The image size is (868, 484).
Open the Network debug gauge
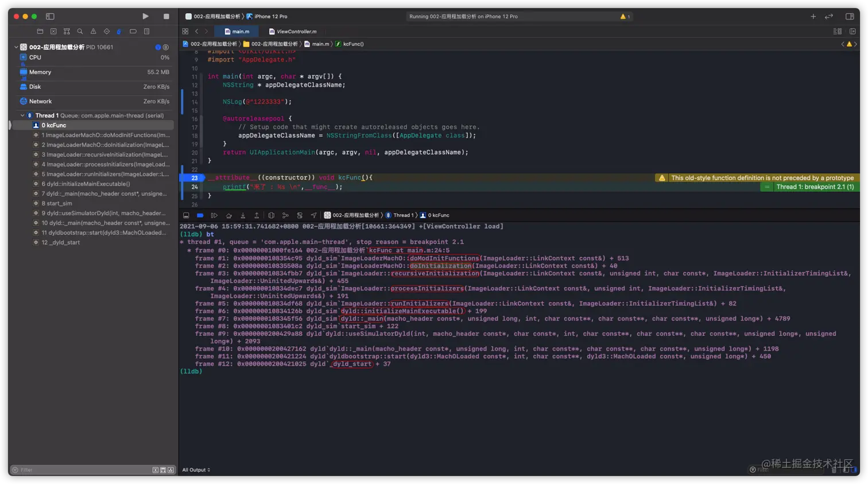94,102
